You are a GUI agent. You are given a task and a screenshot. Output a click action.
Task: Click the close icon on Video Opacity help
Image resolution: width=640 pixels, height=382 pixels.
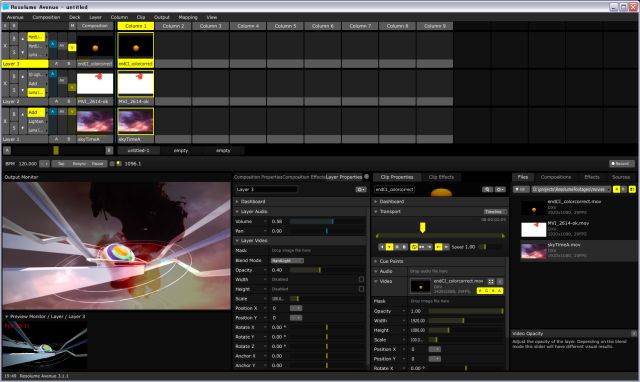(x=633, y=333)
